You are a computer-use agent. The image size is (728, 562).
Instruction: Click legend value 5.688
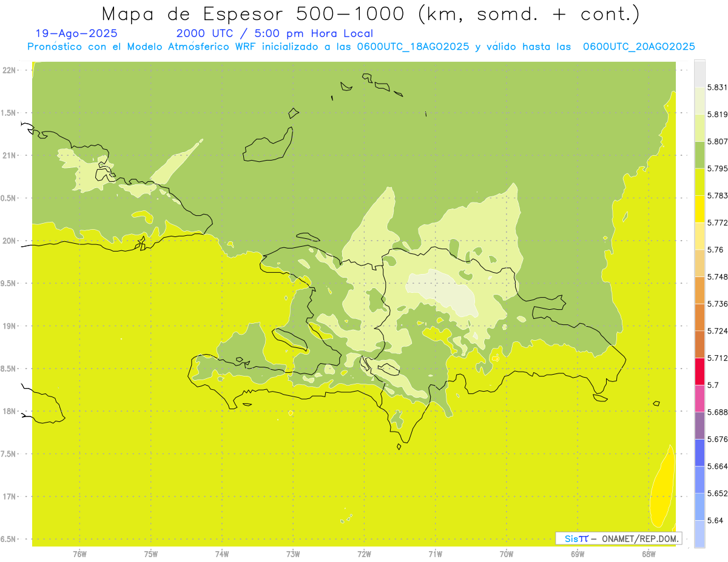[x=717, y=412]
